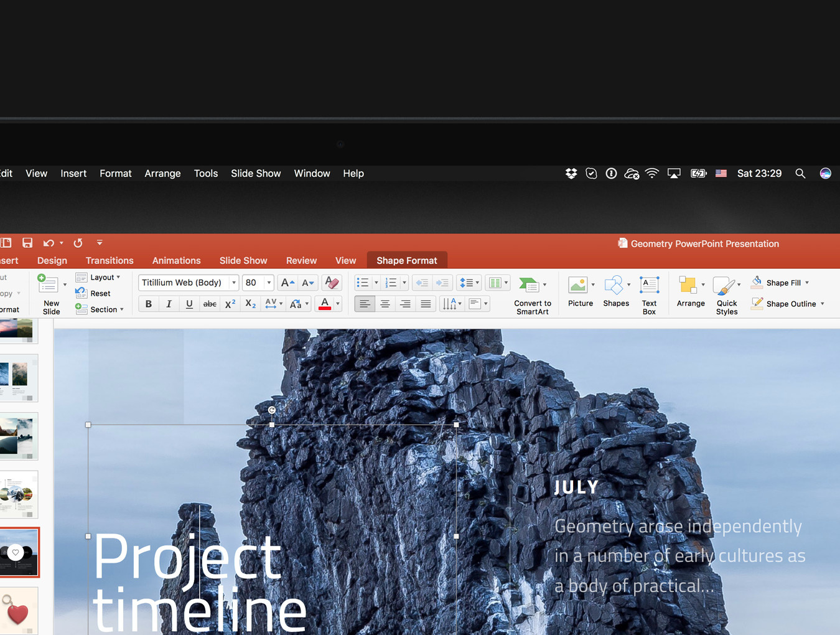
Task: Apply the red font color swatch
Action: click(x=325, y=304)
